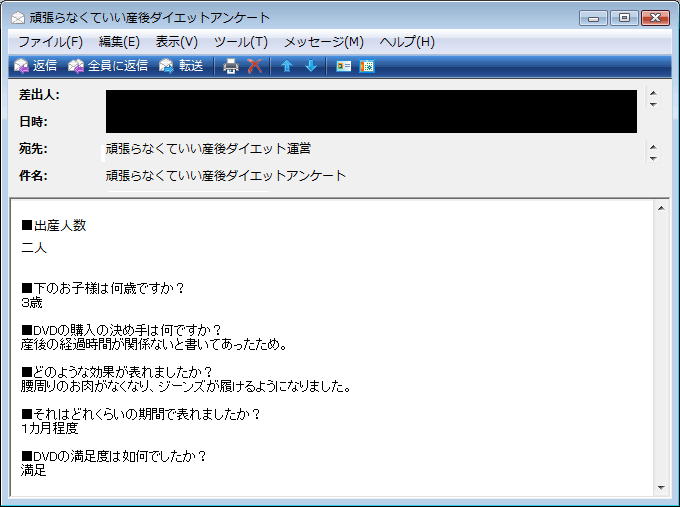The height and width of the screenshot is (507, 680).
Task: Click question ■DVDの満足度は如何でしたか？
Action: tap(114, 456)
